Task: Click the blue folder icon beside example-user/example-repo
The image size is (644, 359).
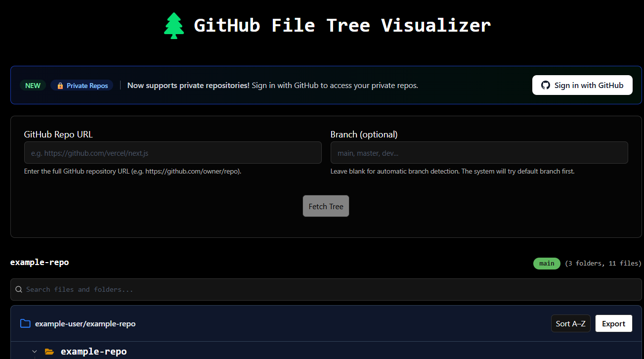Action: coord(25,323)
